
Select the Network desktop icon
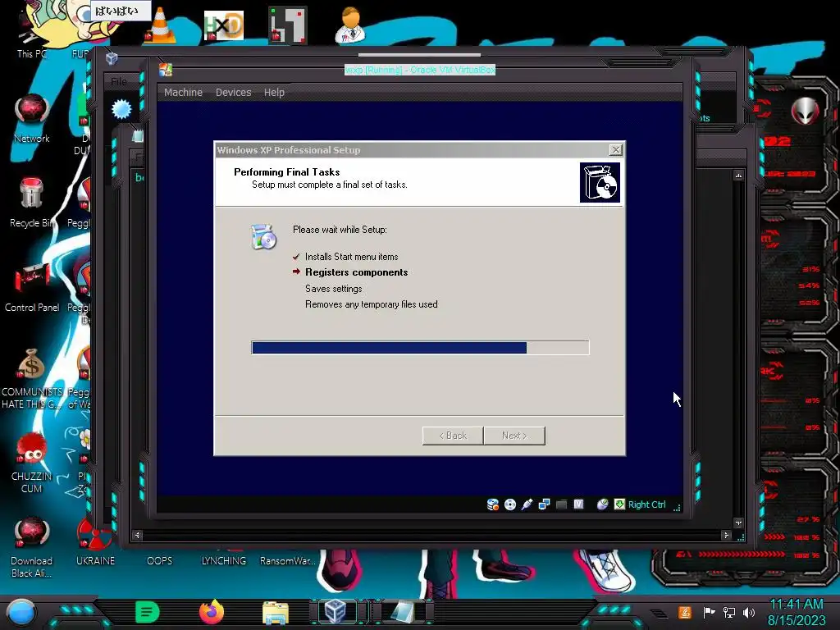(x=32, y=119)
